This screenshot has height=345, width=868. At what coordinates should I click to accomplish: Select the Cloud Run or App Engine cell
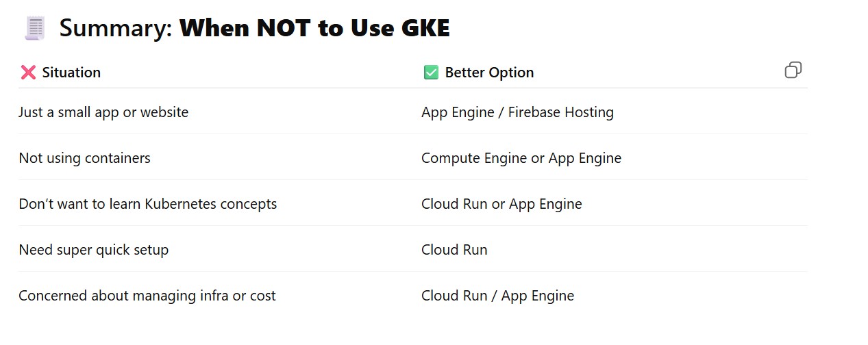501,204
